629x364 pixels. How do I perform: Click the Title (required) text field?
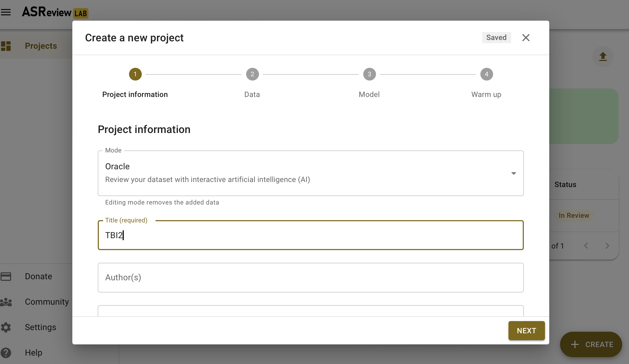[311, 235]
